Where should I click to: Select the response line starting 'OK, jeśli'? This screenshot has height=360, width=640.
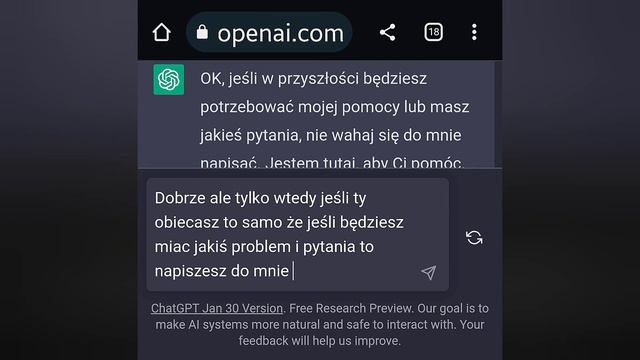pos(313,78)
